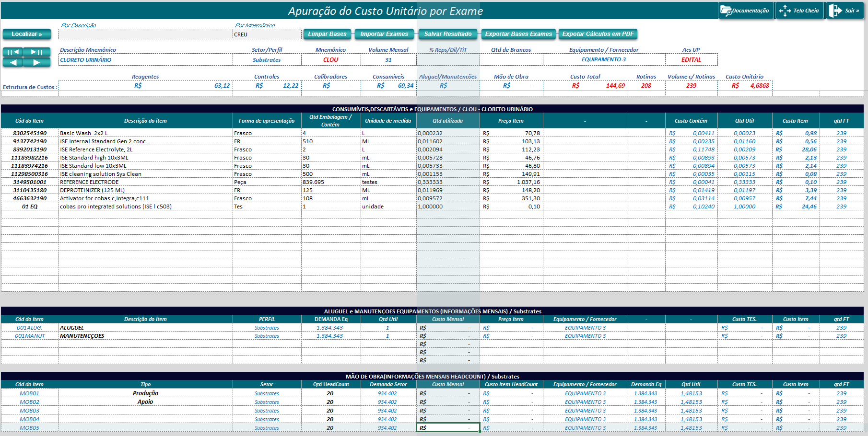Select Qtd utilizada cell for Basic Wash
Image resolution: width=868 pixels, height=436 pixels.
(x=448, y=133)
